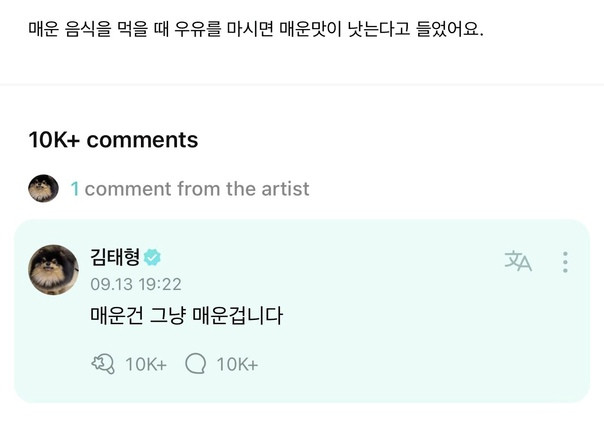This screenshot has height=421, width=604.
Task: Tap the cheer reaction icon
Action: pos(103,364)
